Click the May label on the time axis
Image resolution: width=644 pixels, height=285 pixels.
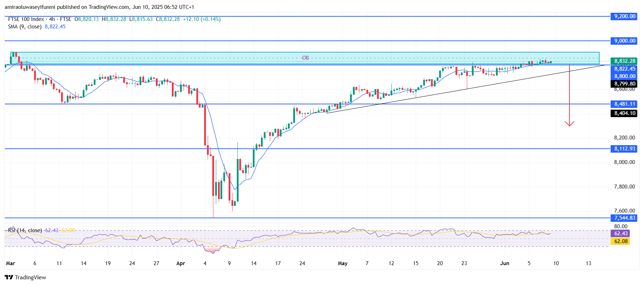[x=343, y=263]
